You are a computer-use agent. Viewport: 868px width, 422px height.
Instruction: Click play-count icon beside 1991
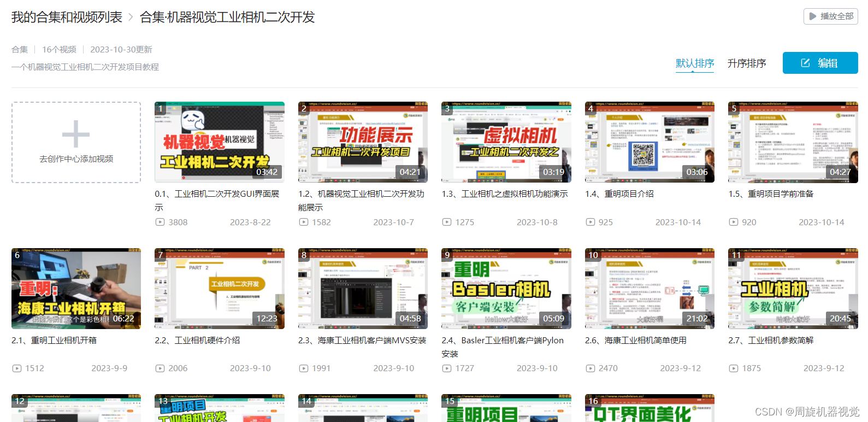coord(304,368)
